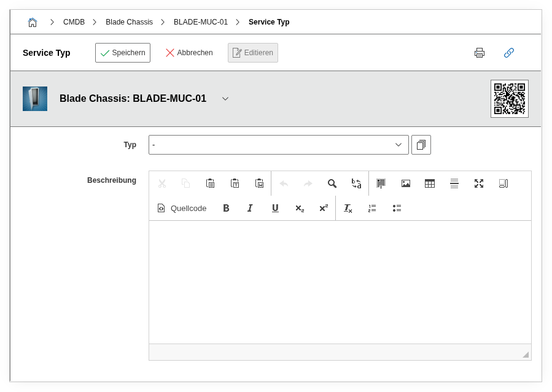Go to Blade Chassis breadcrumb item
Image resolution: width=552 pixels, height=392 pixels.
pos(129,22)
